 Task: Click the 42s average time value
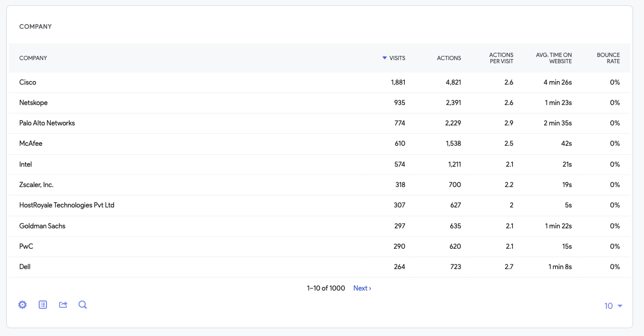click(567, 144)
